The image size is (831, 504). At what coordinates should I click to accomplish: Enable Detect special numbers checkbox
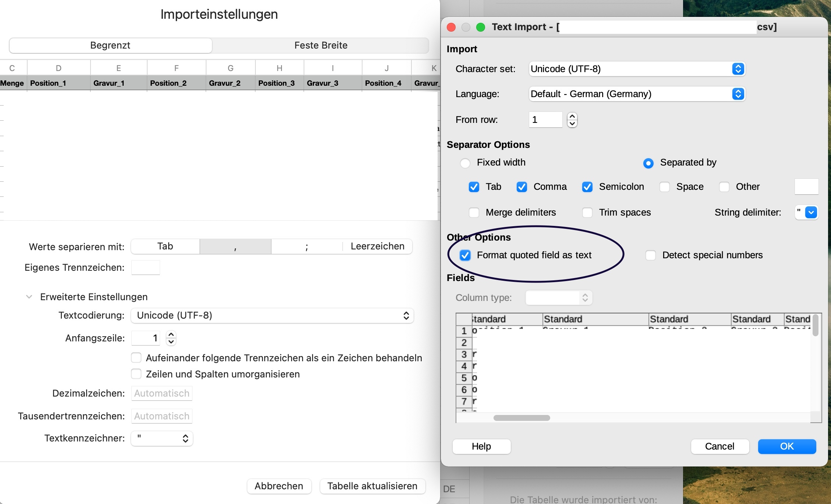[651, 255]
